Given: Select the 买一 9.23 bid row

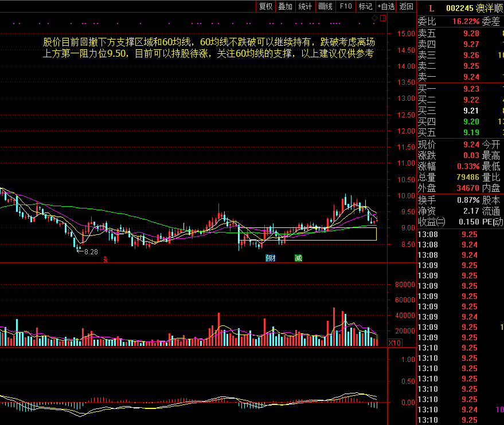Looking at the screenshot, I should pos(460,89).
